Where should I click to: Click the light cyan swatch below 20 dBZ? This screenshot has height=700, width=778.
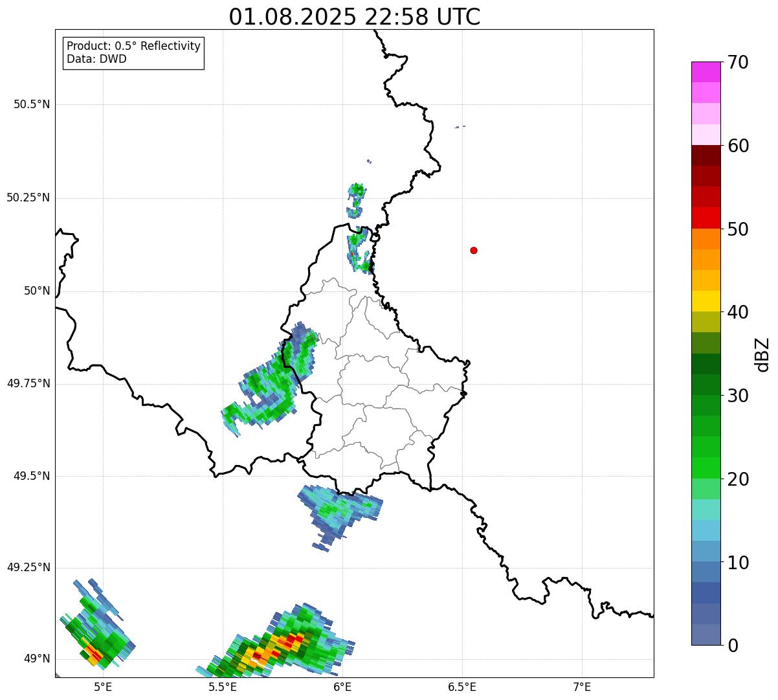706,510
